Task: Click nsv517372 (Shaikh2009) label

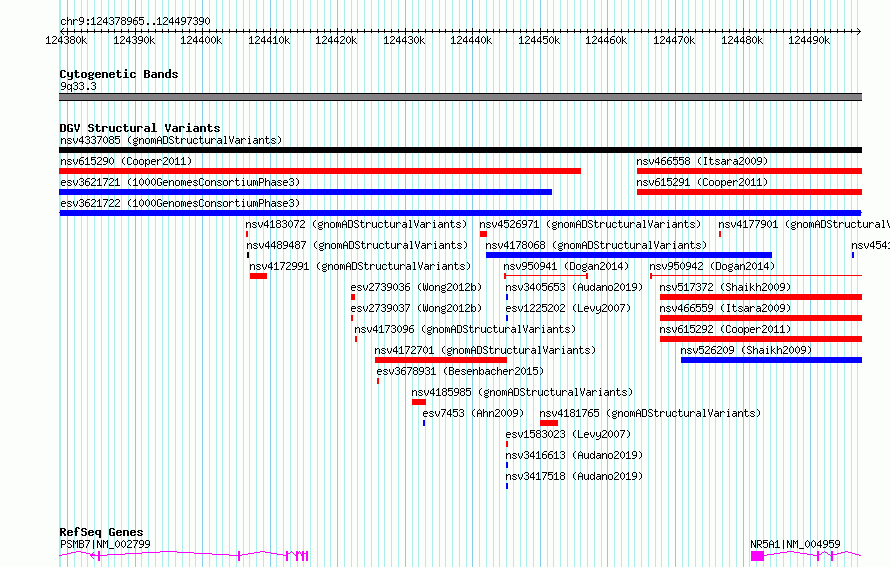Action: coord(725,287)
